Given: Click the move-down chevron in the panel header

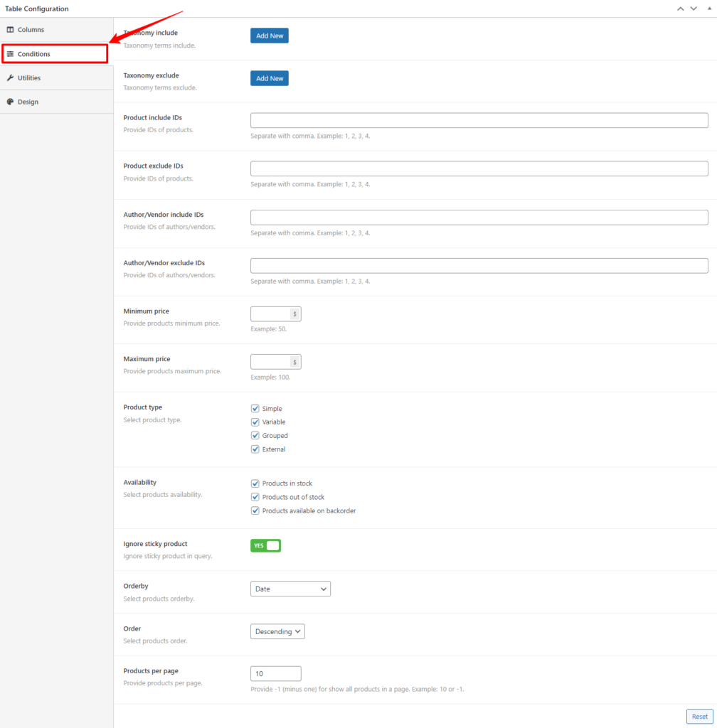Looking at the screenshot, I should [693, 9].
